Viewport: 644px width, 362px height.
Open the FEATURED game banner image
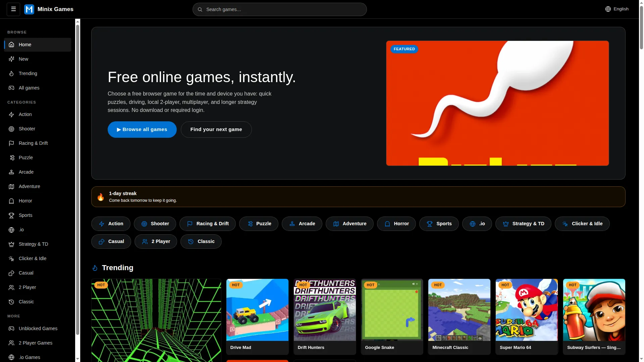pyautogui.click(x=497, y=103)
